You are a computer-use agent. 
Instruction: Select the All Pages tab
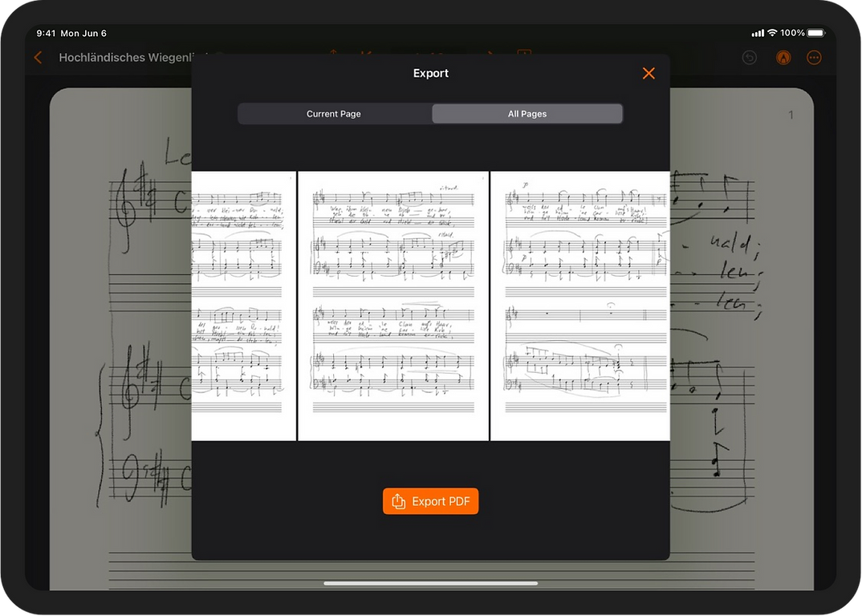[x=527, y=113]
